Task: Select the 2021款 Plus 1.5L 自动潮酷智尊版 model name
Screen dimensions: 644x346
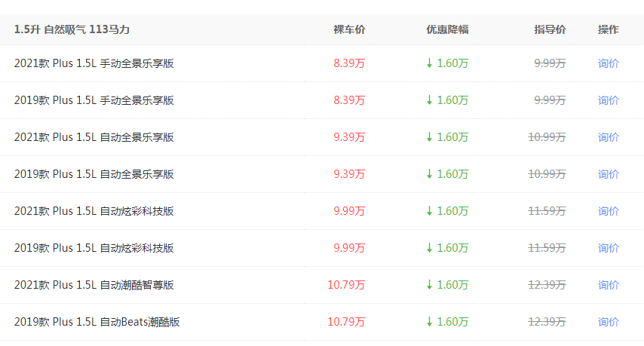Action: click(94, 285)
